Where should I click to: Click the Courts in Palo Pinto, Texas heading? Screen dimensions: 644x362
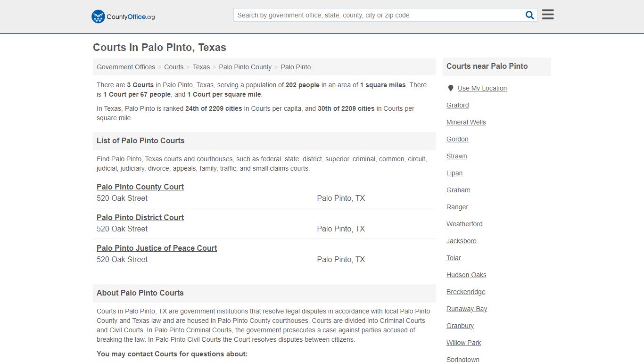[159, 48]
